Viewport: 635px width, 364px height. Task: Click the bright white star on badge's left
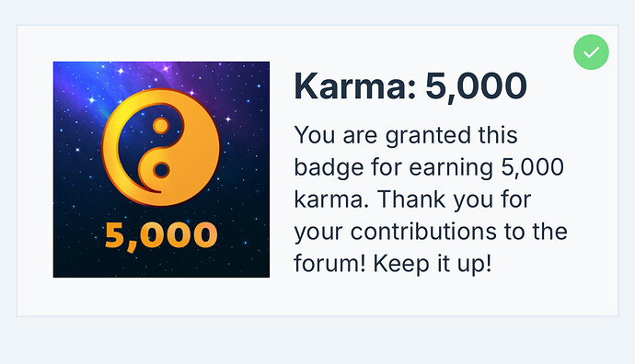(92, 99)
